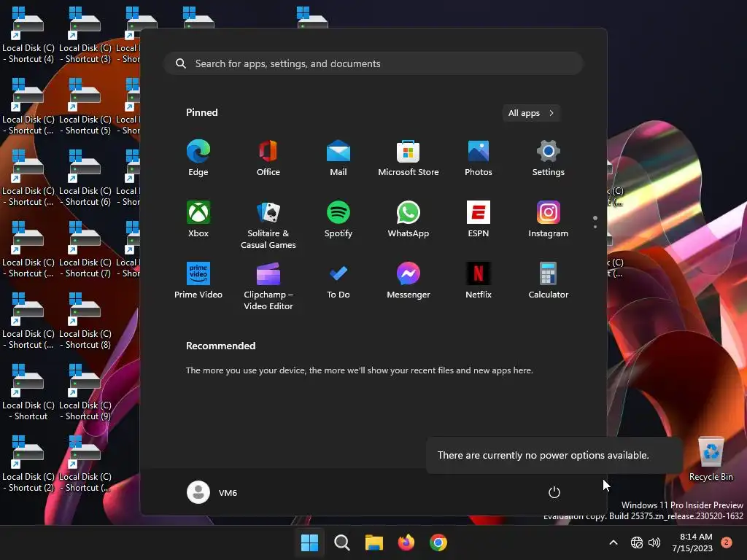747x560 pixels.
Task: Open the Mail app
Action: (338, 158)
